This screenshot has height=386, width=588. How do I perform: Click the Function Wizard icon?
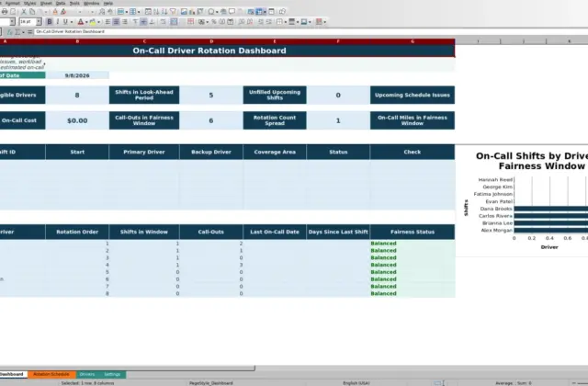click(x=10, y=32)
